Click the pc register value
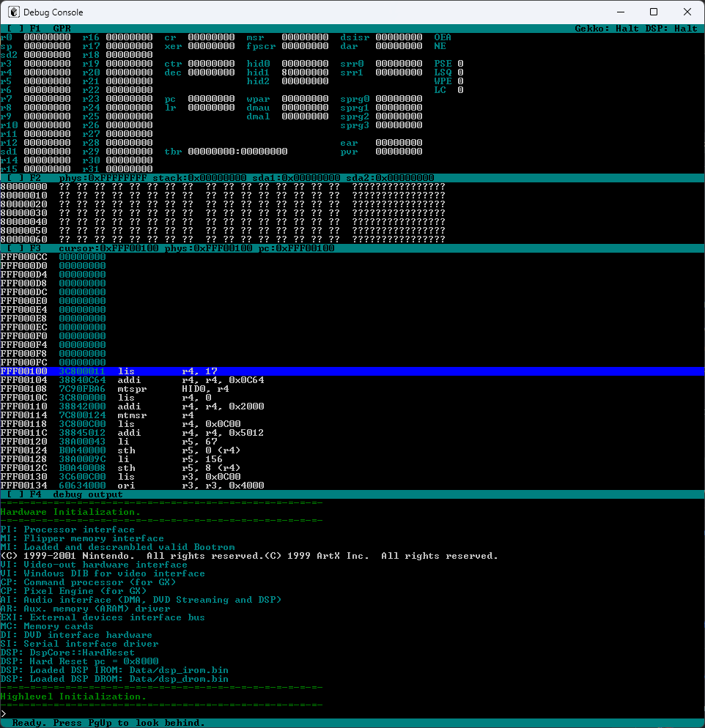Image resolution: width=705 pixels, height=728 pixels. click(211, 99)
